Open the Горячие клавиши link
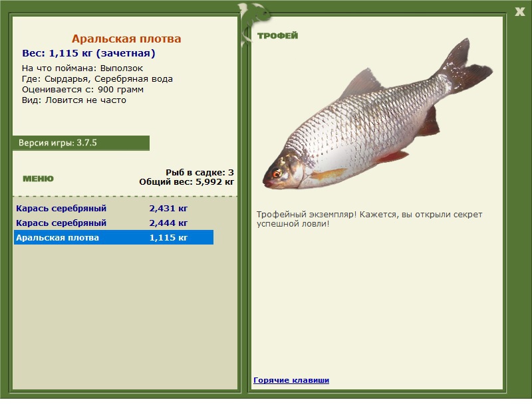532x408 pixels. (x=291, y=380)
